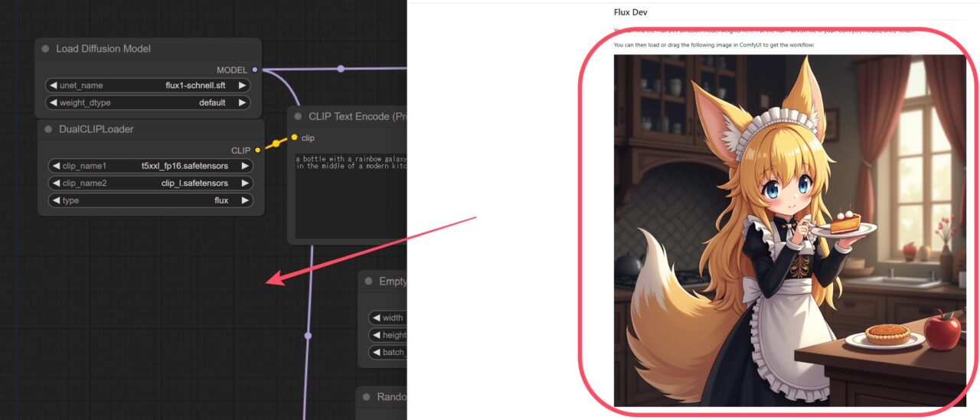
Task: Click the yellow CLIP output port on DualCLIPLoader
Action: [258, 151]
